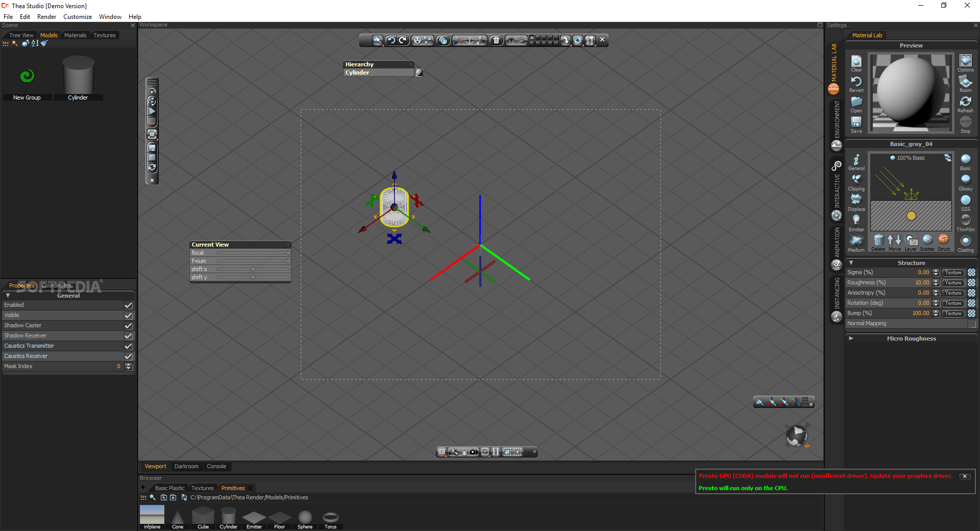Select the pointer selection tool in workspace toolbar

click(378, 40)
